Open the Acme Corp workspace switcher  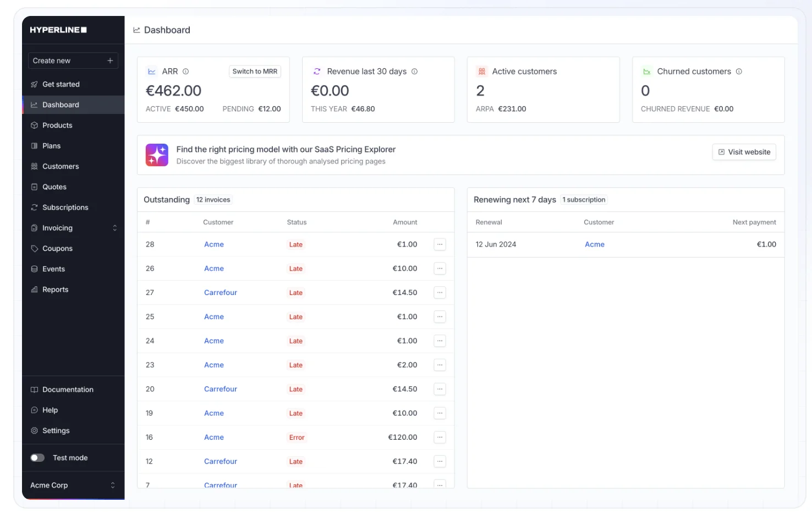(x=73, y=485)
